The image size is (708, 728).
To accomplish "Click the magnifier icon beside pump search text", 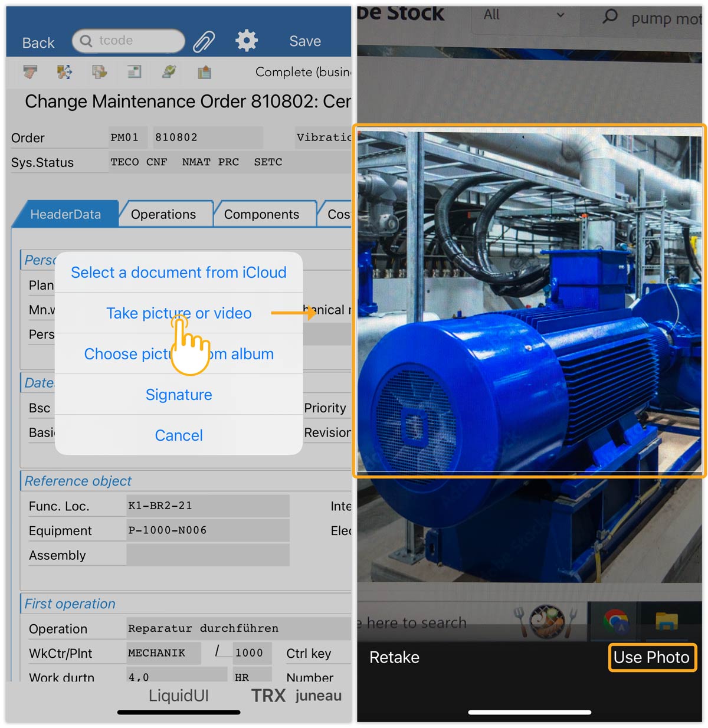I will (610, 16).
